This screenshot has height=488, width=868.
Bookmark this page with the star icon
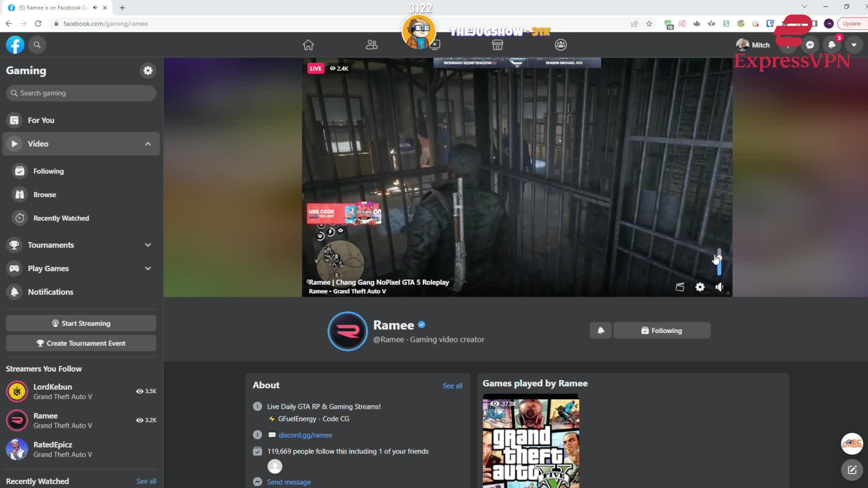pos(649,23)
